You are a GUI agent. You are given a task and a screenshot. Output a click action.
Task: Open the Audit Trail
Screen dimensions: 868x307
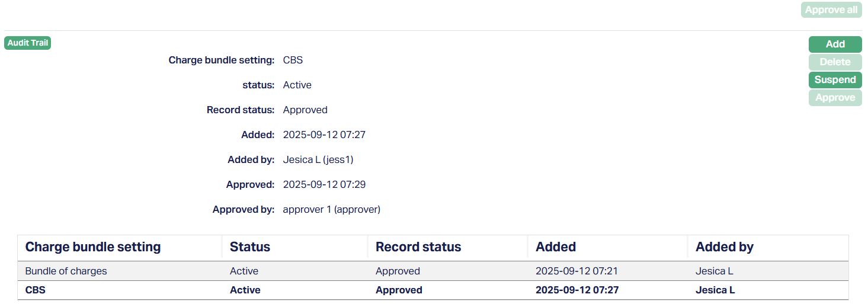[27, 43]
